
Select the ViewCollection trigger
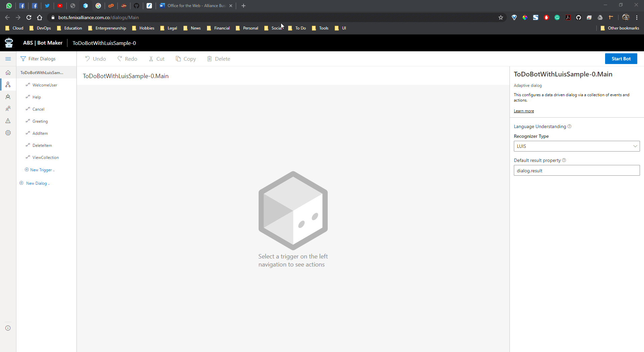coord(46,158)
